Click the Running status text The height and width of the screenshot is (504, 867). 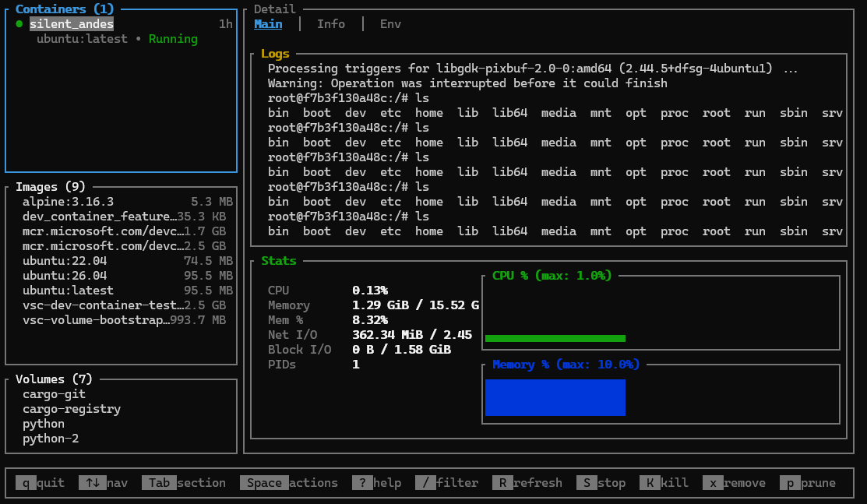(x=173, y=39)
